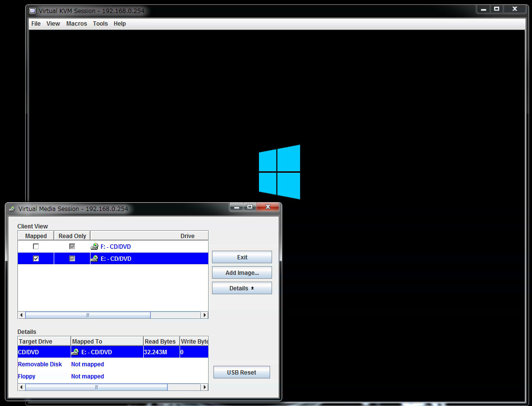The height and width of the screenshot is (406, 532).
Task: Click the Details horizontal scrollbar thumb
Action: point(96,387)
